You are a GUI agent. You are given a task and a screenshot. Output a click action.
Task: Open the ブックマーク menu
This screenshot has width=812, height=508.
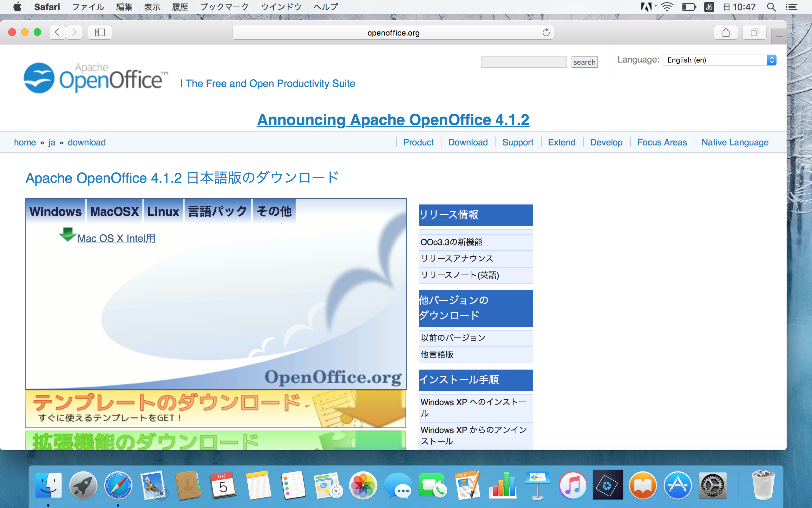pos(224,7)
